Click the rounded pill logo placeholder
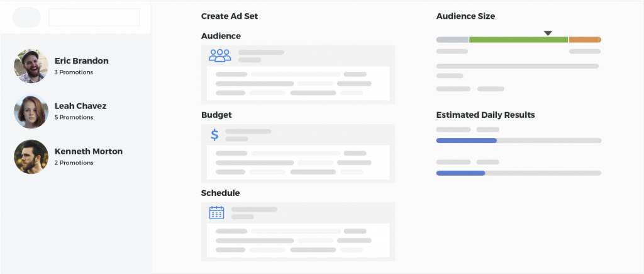 pos(26,17)
